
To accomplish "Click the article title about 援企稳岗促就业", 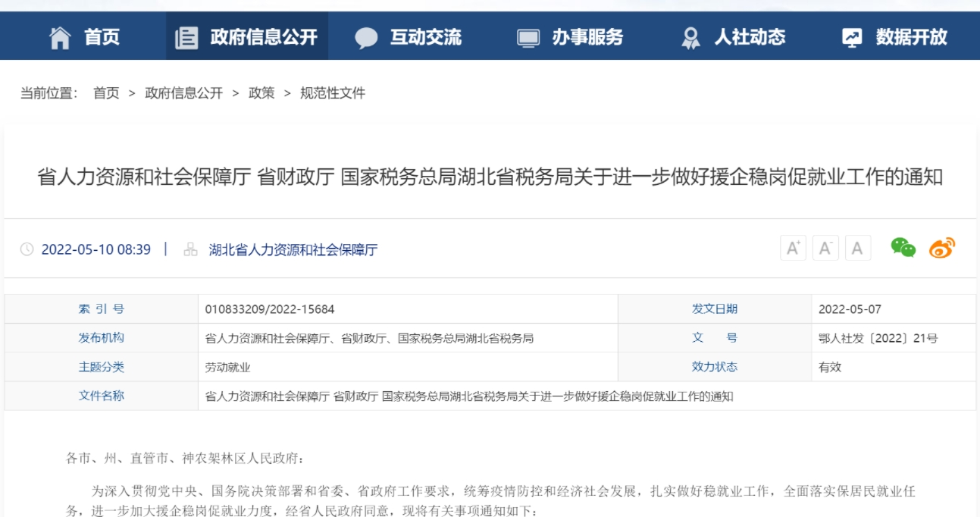I will pos(490,177).
